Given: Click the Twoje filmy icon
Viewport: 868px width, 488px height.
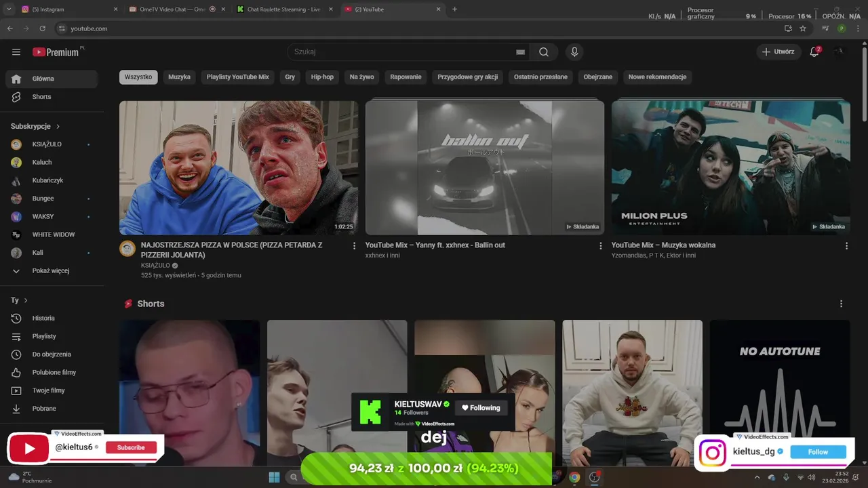Looking at the screenshot, I should pos(16,390).
